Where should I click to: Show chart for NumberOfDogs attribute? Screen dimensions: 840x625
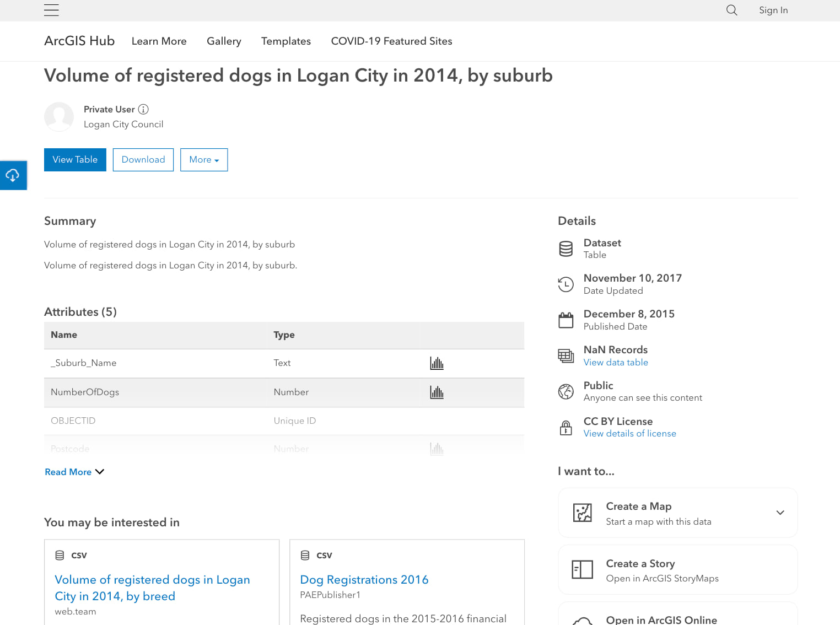pos(437,392)
